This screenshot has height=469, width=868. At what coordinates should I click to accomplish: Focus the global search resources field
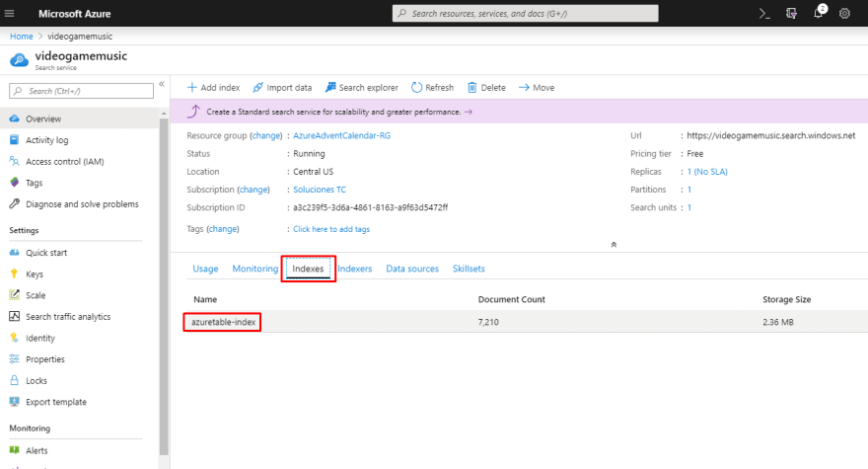[x=526, y=13]
